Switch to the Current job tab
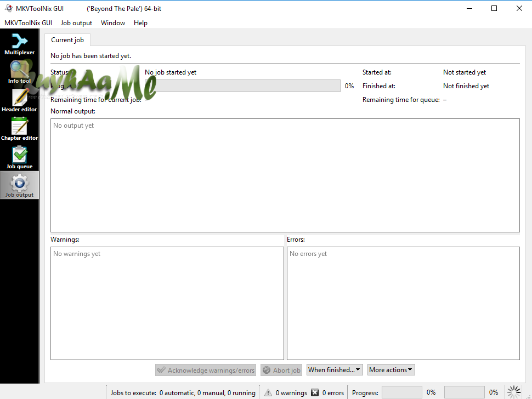Image resolution: width=532 pixels, height=399 pixels. pos(67,40)
